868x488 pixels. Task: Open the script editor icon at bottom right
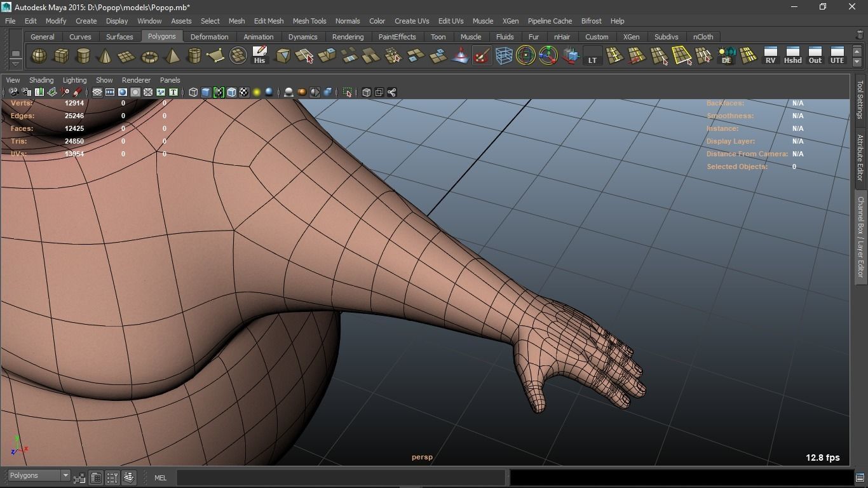(860, 477)
